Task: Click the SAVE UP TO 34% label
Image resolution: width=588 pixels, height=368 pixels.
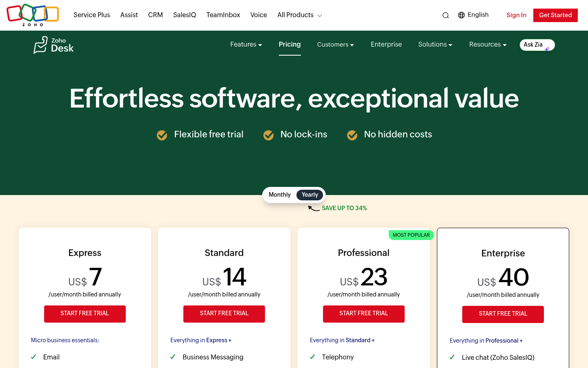Action: coord(344,208)
